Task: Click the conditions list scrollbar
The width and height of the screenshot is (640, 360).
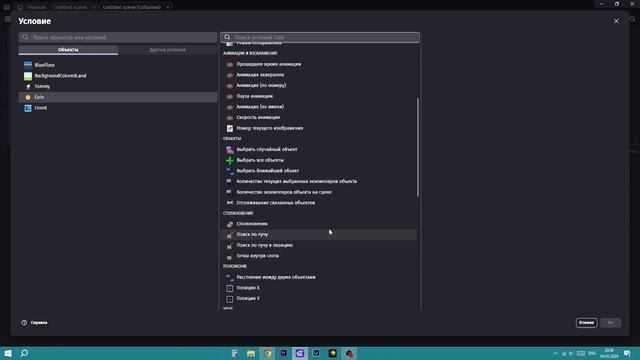Action: point(418,147)
